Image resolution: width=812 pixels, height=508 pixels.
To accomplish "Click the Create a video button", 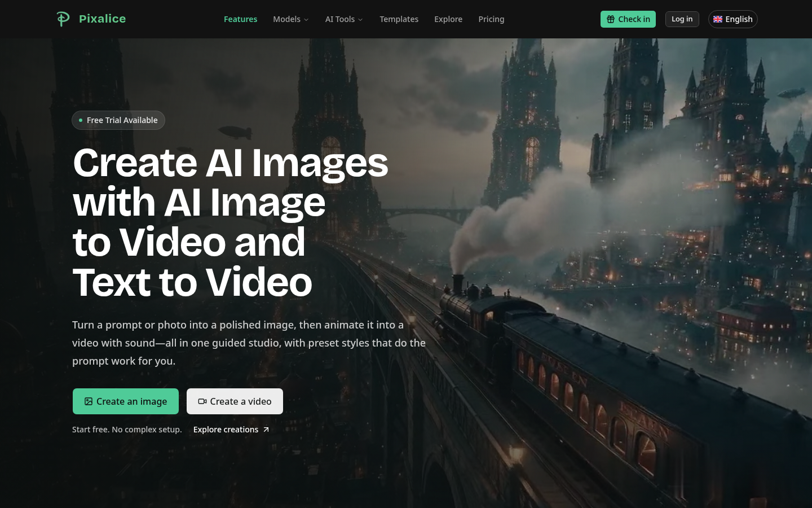I will (x=235, y=401).
